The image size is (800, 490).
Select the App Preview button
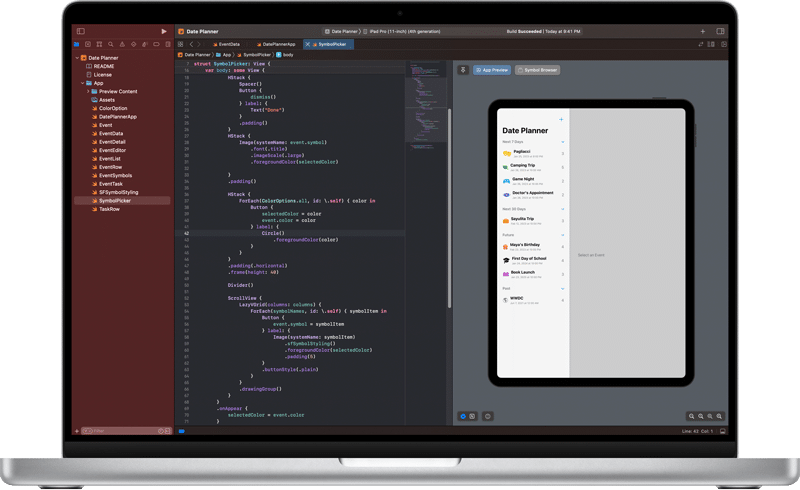492,70
